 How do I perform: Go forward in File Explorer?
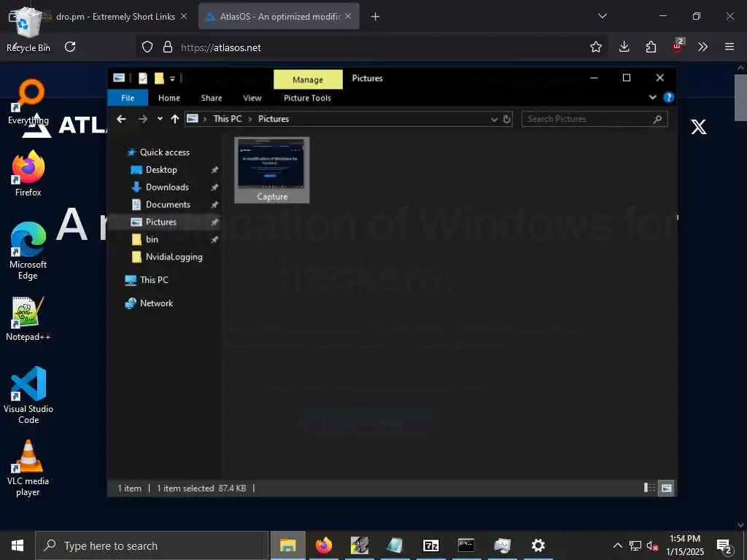pyautogui.click(x=142, y=119)
